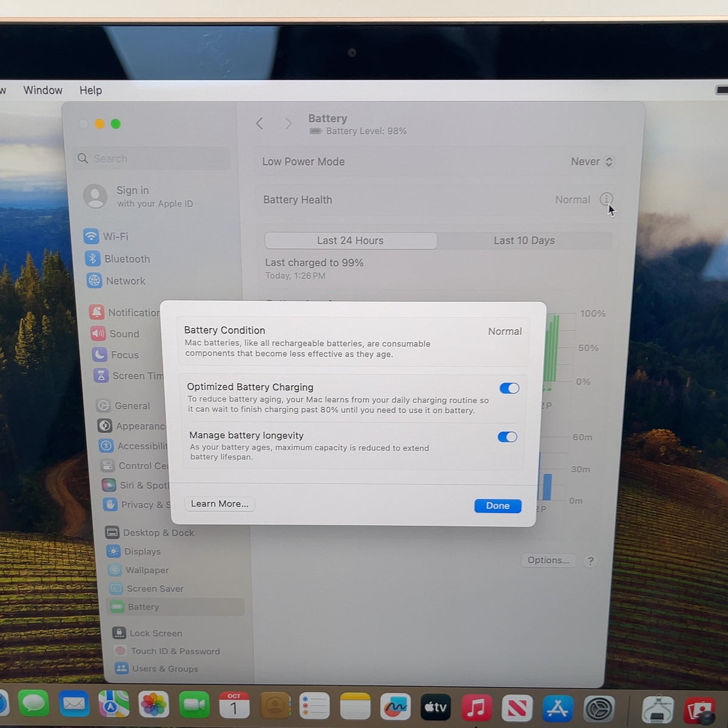This screenshot has width=728, height=728.
Task: Click the Done button
Action: pyautogui.click(x=498, y=506)
